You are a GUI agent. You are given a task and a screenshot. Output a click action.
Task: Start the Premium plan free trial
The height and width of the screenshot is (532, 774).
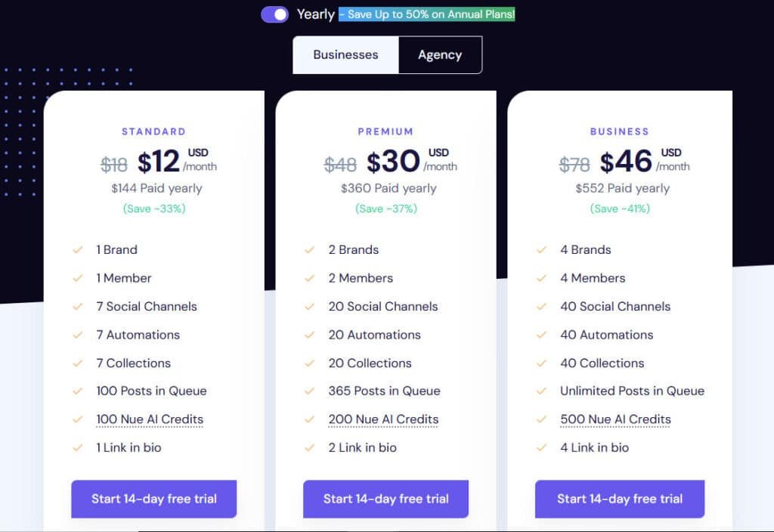point(385,499)
